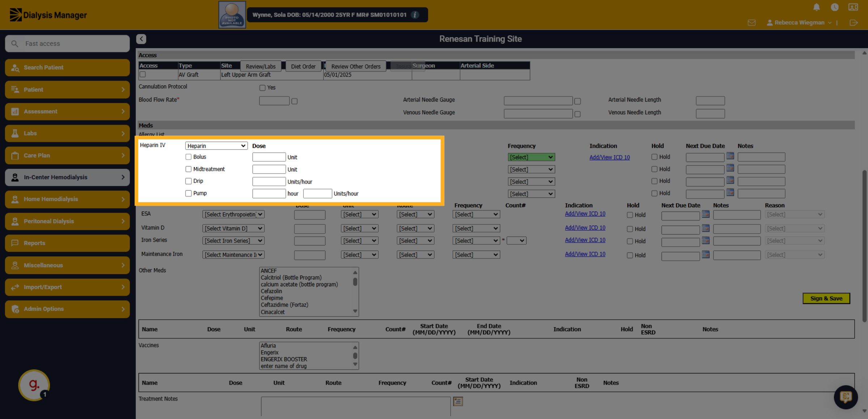Viewport: 868px width, 419px height.
Task: Expand Rebecca Wiegman user menu
Action: [799, 23]
